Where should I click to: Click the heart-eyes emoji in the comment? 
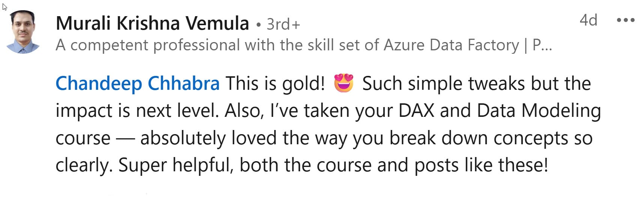[343, 83]
